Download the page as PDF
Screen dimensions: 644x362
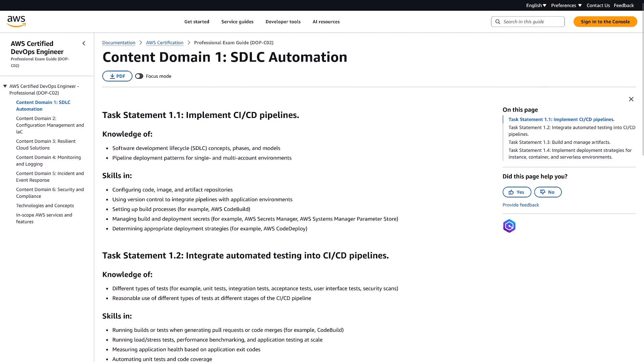(117, 76)
